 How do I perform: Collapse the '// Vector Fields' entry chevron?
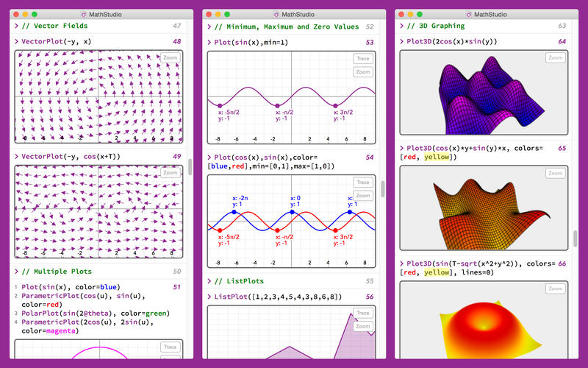16,26
